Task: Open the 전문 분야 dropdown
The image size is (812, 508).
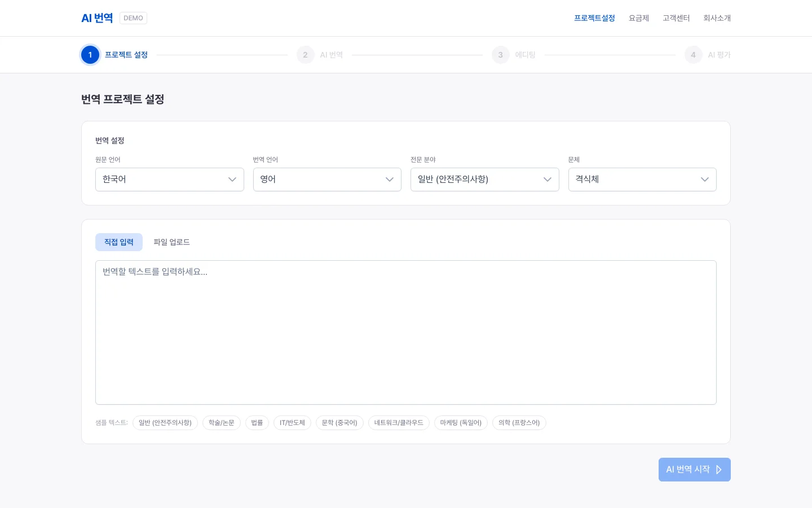Action: (484, 179)
